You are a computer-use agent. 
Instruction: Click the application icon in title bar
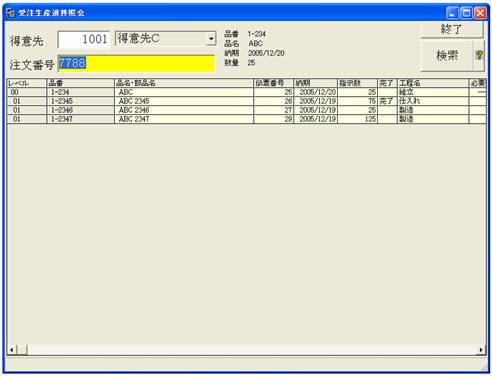[10, 13]
